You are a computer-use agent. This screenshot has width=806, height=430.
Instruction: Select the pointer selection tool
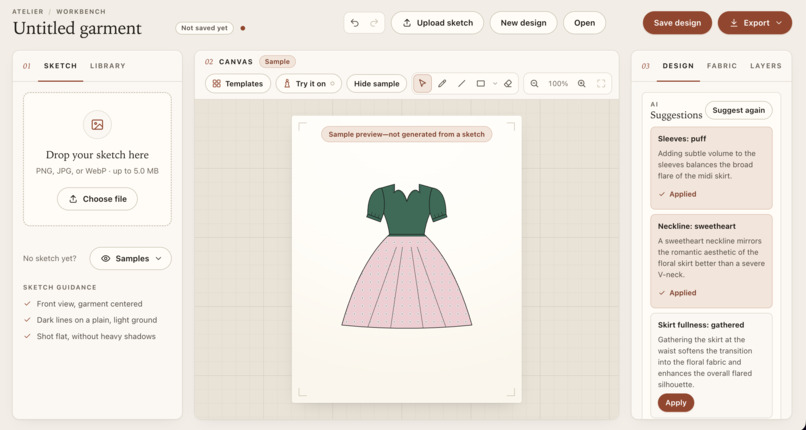click(x=422, y=84)
